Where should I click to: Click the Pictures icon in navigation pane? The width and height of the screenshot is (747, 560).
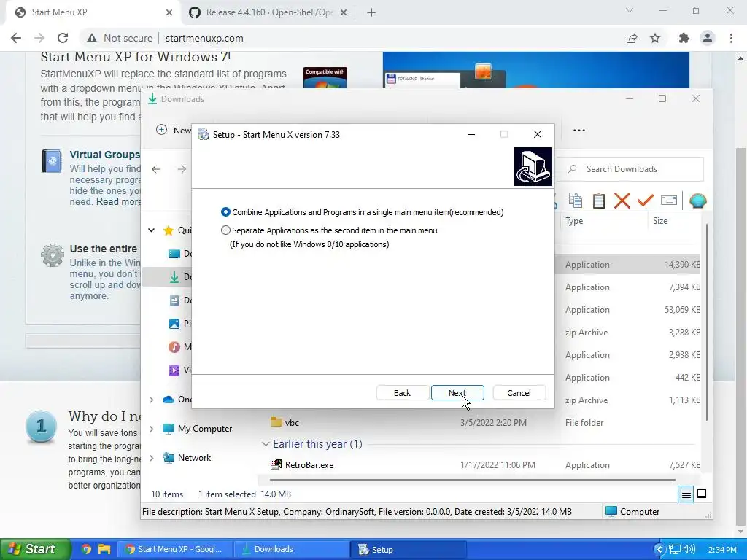[x=174, y=324]
